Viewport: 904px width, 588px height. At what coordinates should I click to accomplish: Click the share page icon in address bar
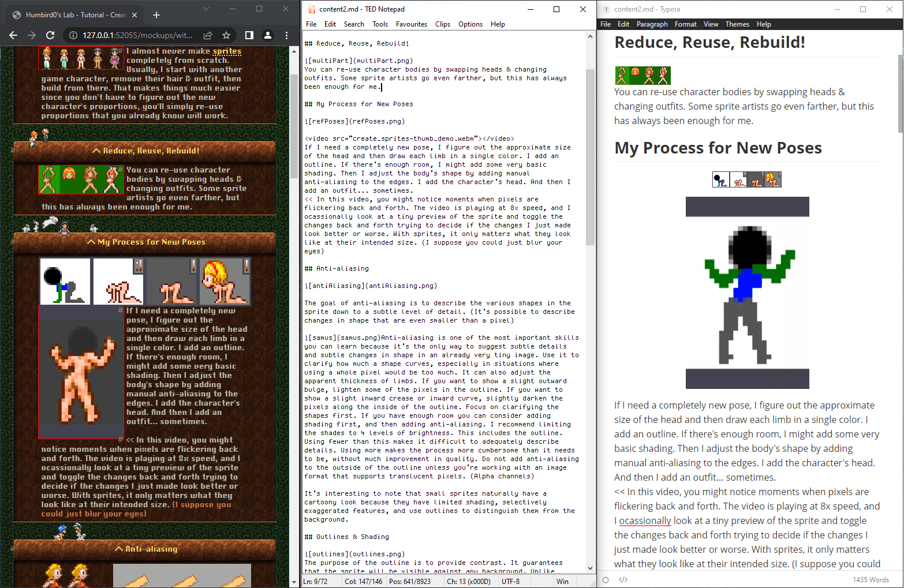point(208,35)
